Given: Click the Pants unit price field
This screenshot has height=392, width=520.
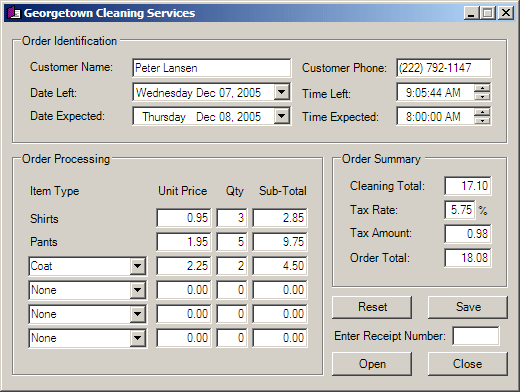Looking at the screenshot, I should [184, 242].
